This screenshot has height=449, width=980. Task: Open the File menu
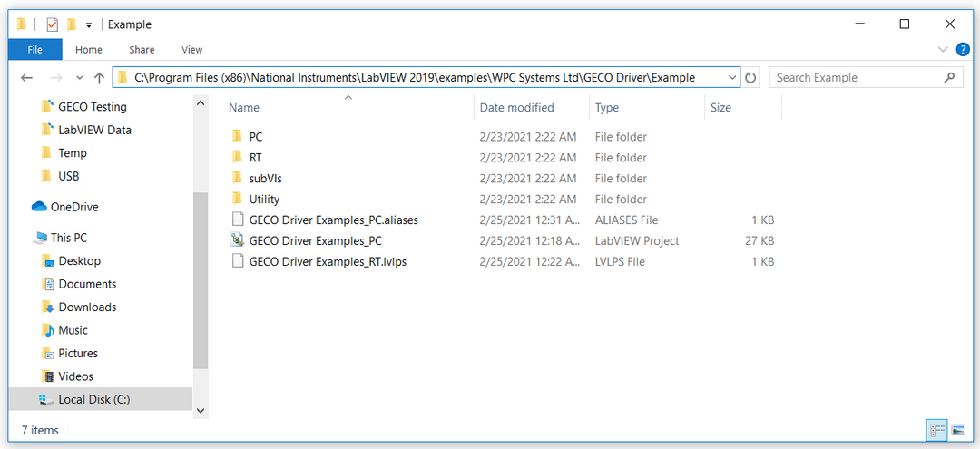[34, 50]
